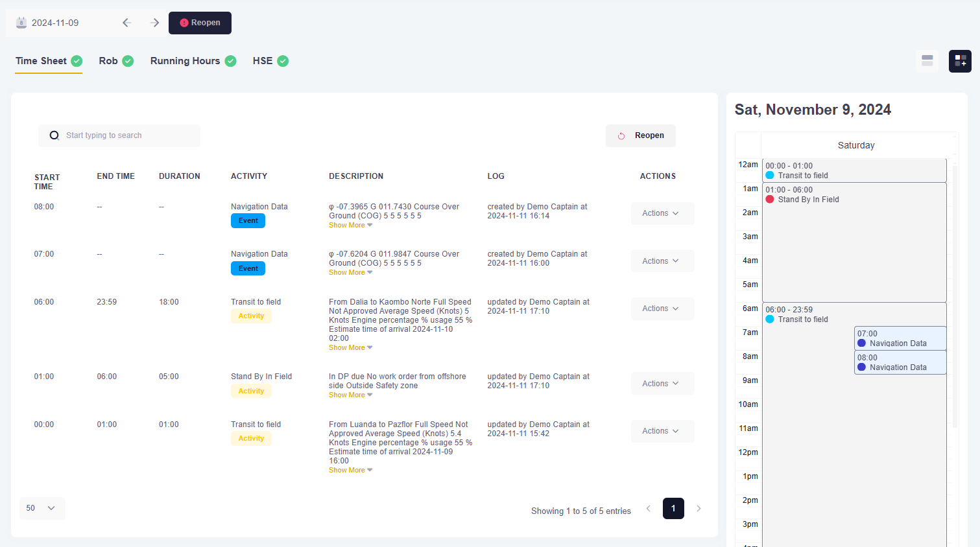Open Actions dropdown for 08:00 Navigation Data
This screenshot has width=980, height=547.
click(x=662, y=213)
